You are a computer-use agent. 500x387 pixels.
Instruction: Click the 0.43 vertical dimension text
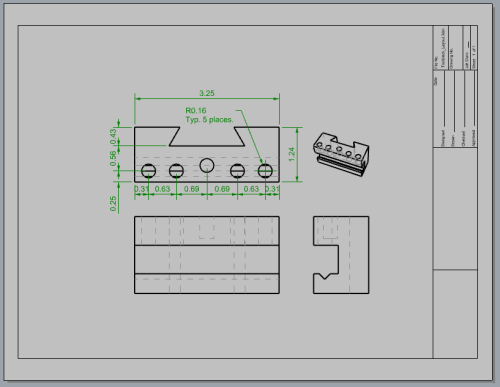click(113, 136)
